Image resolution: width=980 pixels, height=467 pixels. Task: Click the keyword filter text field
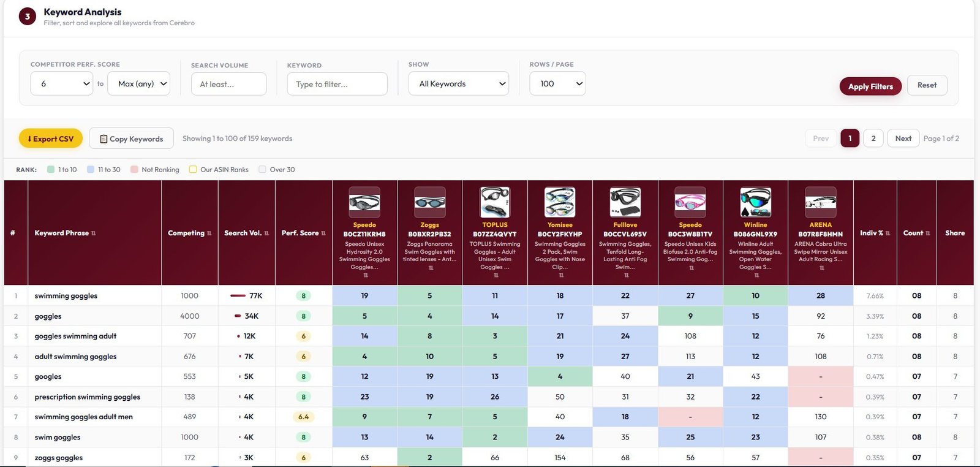coord(337,84)
